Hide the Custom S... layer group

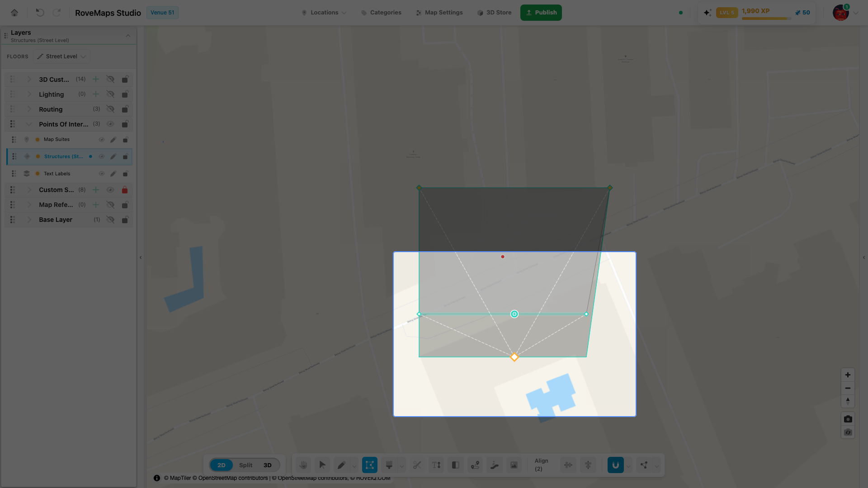point(110,190)
